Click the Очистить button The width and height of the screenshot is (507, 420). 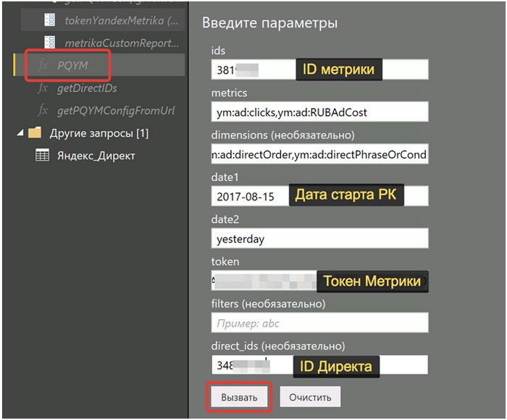[x=310, y=397]
